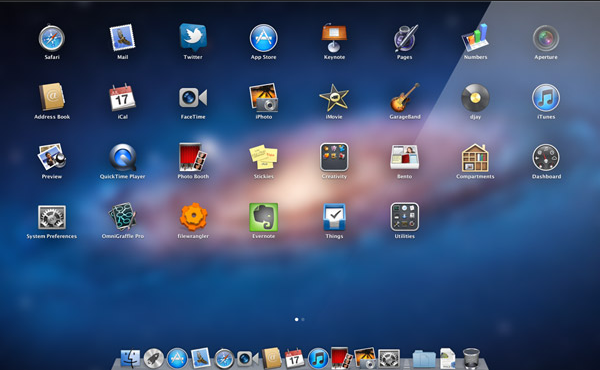Open Address Book from the Dock
This screenshot has height=370, width=600.
pos(271,358)
